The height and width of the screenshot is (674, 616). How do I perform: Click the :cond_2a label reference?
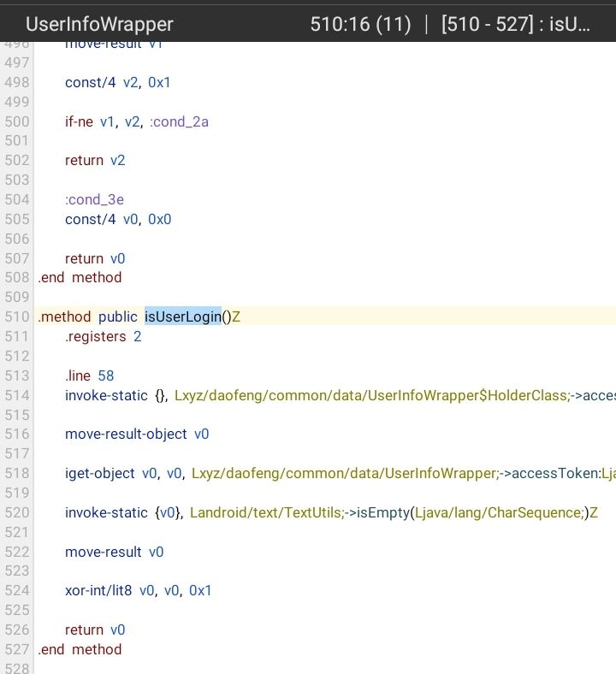pyautogui.click(x=179, y=121)
